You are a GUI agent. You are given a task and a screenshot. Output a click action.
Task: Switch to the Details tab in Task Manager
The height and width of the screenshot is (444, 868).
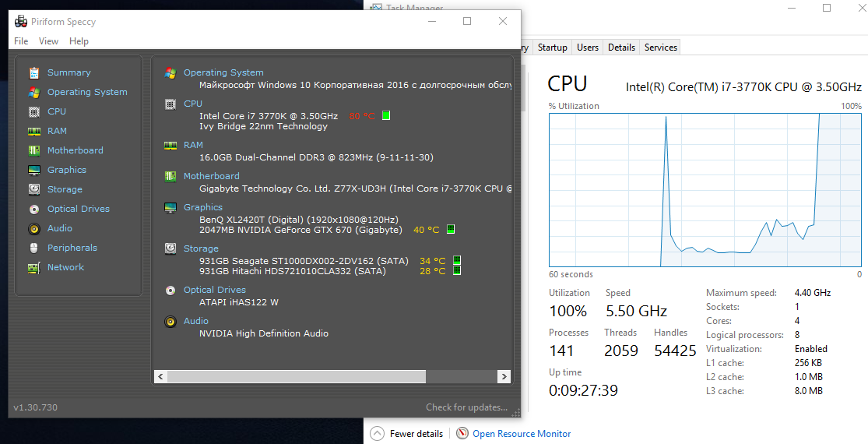pos(621,48)
